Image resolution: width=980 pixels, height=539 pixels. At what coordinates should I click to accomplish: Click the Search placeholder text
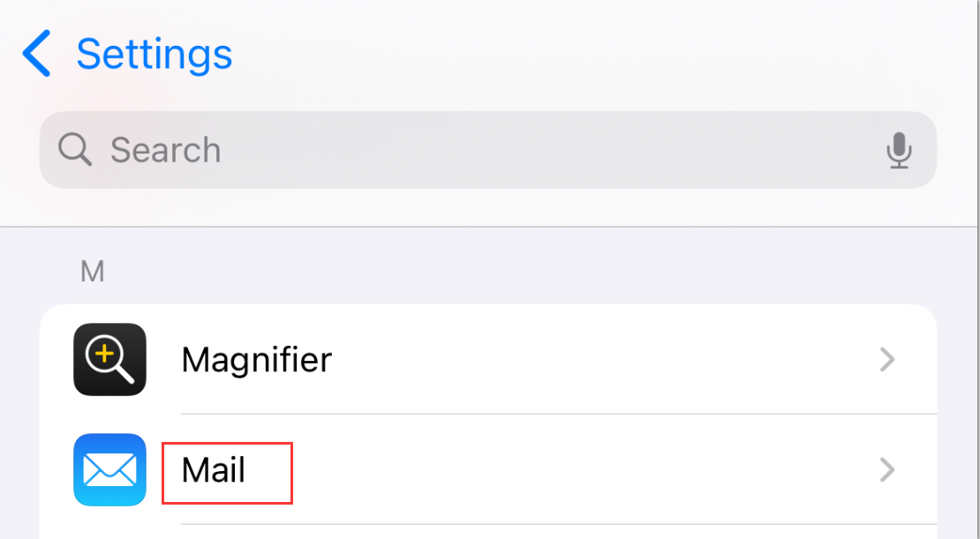(x=165, y=150)
